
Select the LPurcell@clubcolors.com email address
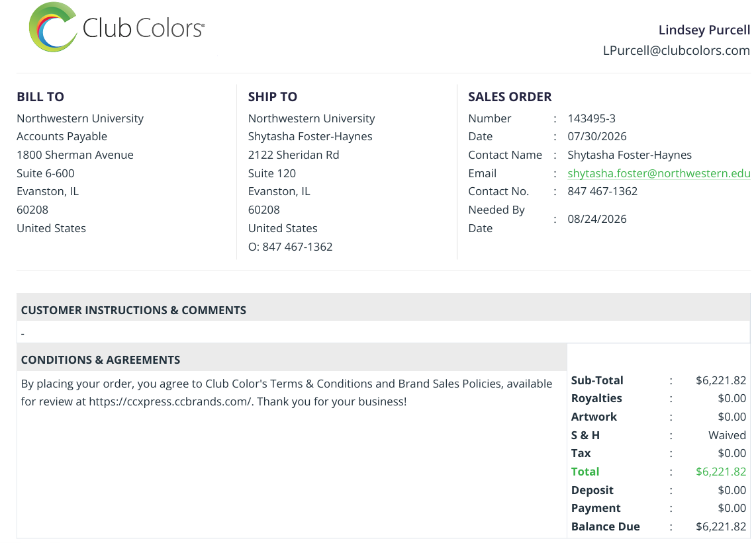click(x=676, y=50)
